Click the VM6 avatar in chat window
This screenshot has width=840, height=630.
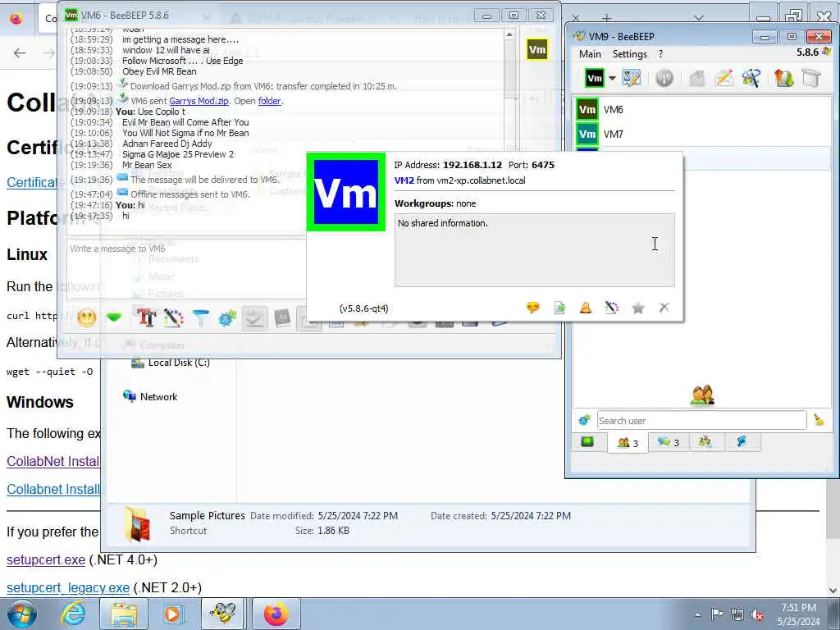536,50
